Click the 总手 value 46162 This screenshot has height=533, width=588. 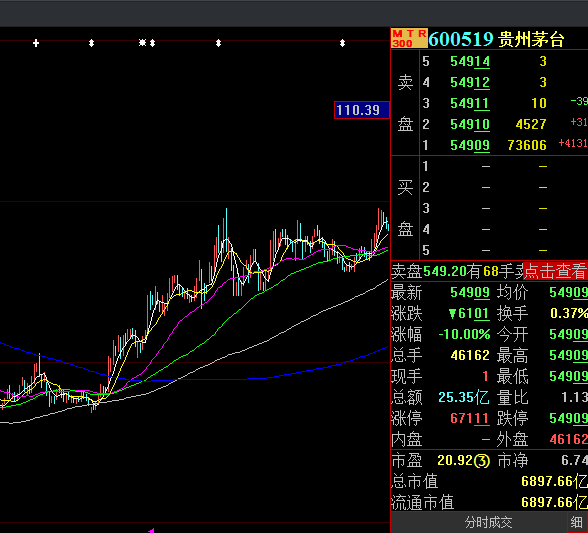click(470, 355)
